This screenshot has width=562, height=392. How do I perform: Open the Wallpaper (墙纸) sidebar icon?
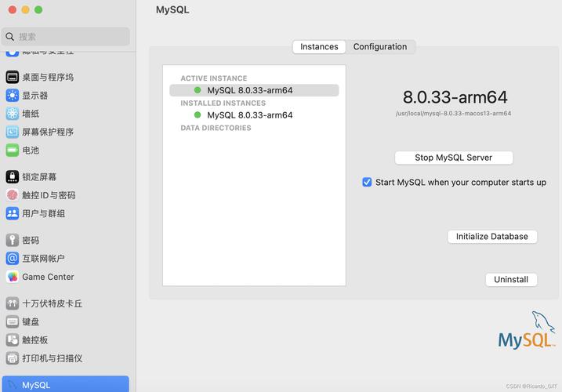click(x=13, y=114)
